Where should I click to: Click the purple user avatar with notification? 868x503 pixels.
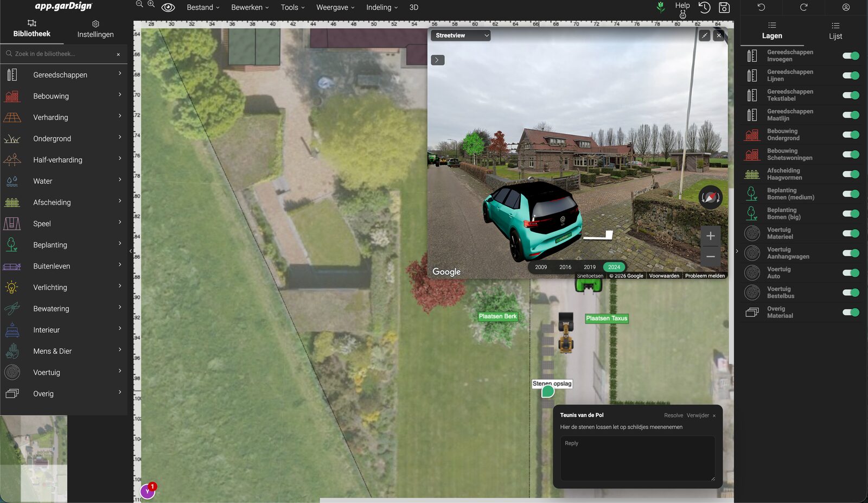click(x=148, y=491)
